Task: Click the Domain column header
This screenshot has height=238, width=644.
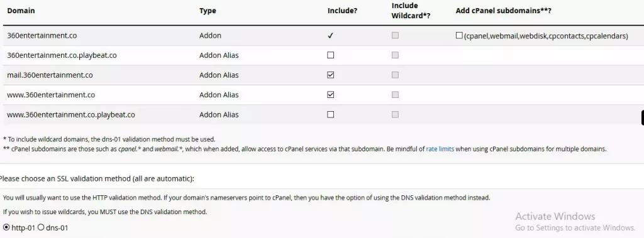Action: pos(21,11)
